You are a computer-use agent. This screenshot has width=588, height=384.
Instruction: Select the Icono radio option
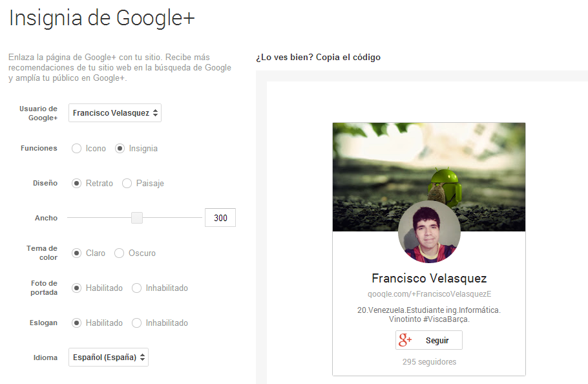[77, 148]
